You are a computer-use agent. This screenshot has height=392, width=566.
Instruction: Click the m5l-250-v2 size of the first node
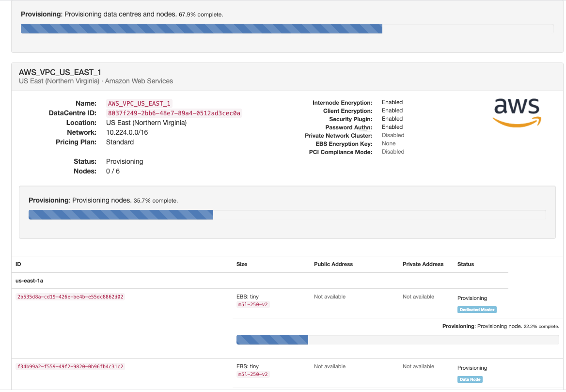tap(253, 305)
